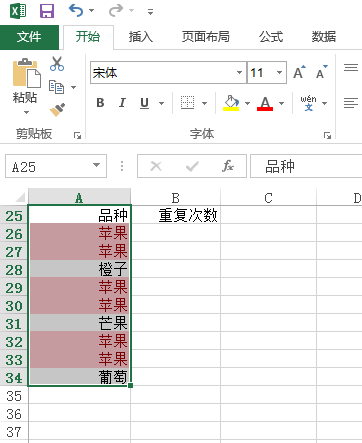Expand the font name dropdown arrow
The height and width of the screenshot is (443, 362).
point(239,72)
